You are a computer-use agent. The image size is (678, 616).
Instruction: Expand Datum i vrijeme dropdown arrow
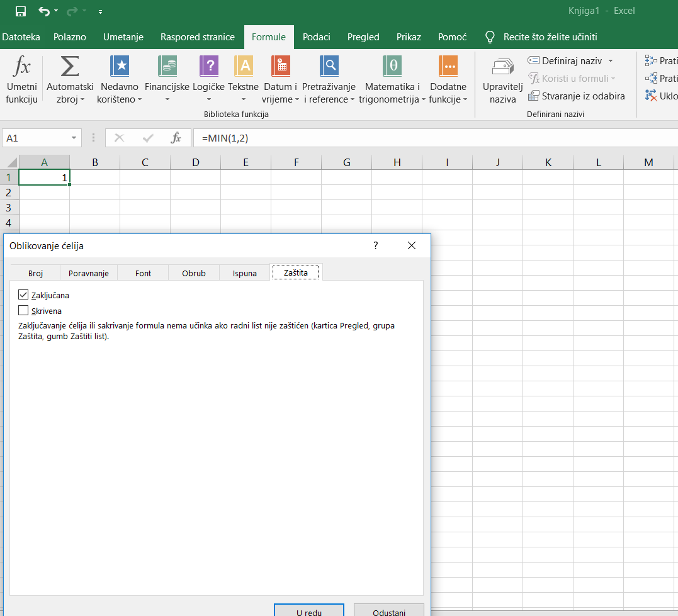pyautogui.click(x=297, y=99)
